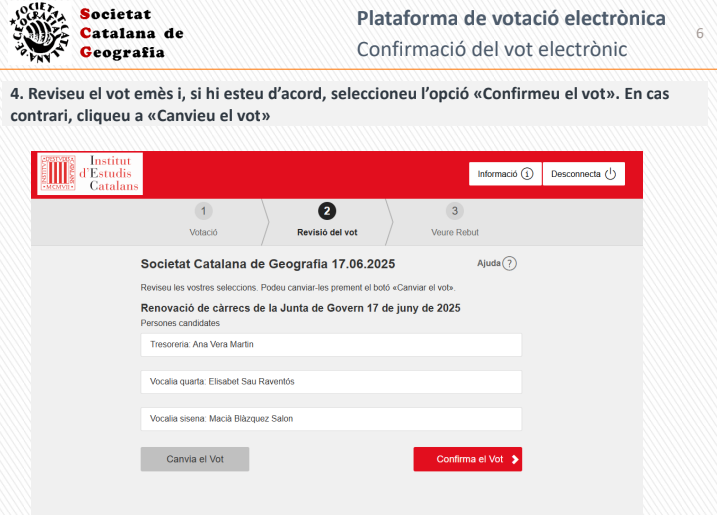Viewport: 717px width, 515px height.
Task: Click the Informació button
Action: 505,174
